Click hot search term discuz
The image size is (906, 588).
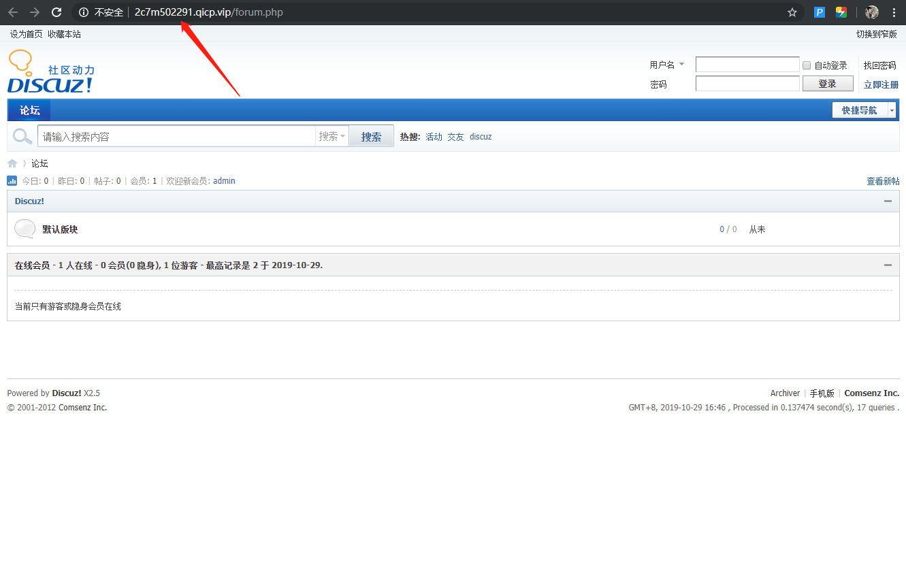(x=481, y=137)
